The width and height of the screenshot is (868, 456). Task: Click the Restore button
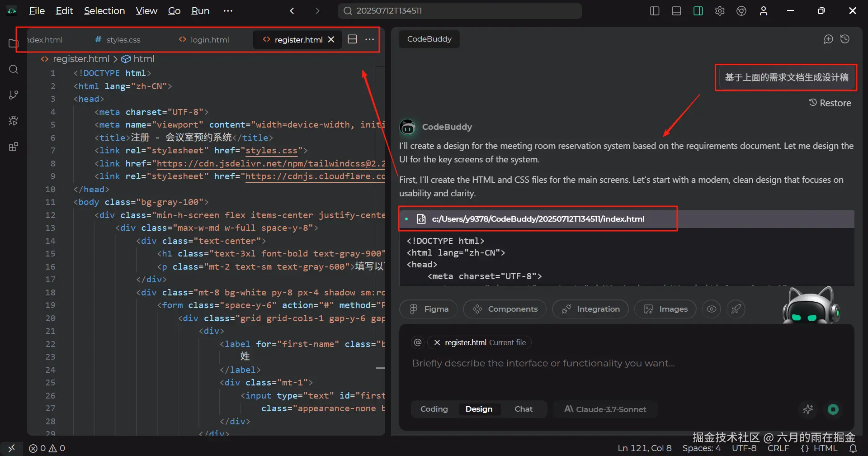(830, 103)
